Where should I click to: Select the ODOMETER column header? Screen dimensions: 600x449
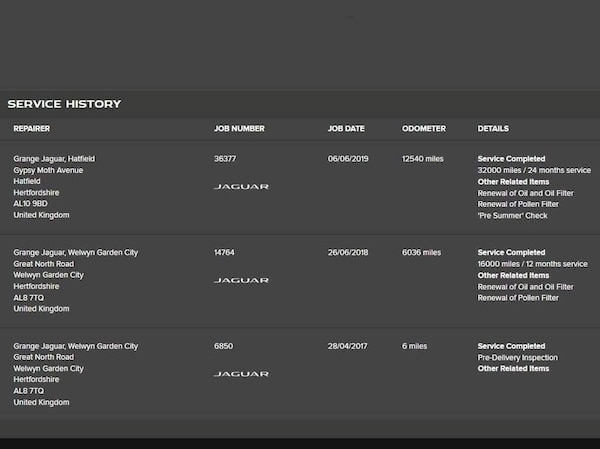(424, 129)
